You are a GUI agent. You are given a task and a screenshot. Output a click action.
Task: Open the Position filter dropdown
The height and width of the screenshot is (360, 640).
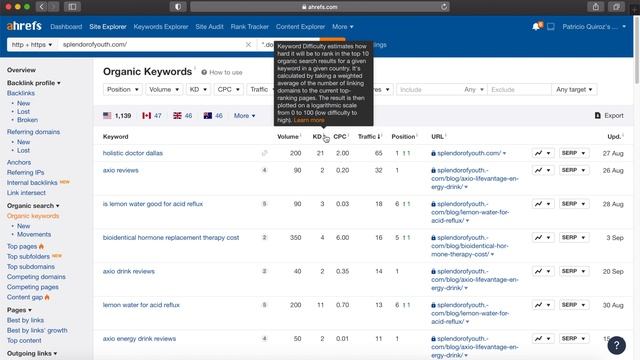pos(122,89)
